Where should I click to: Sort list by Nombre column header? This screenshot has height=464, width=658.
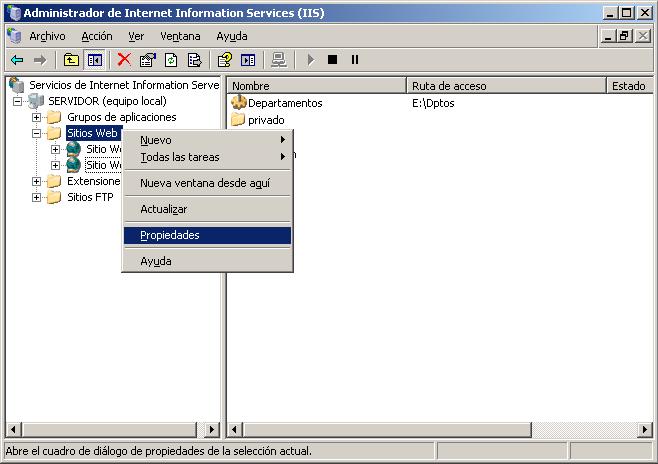pos(316,86)
